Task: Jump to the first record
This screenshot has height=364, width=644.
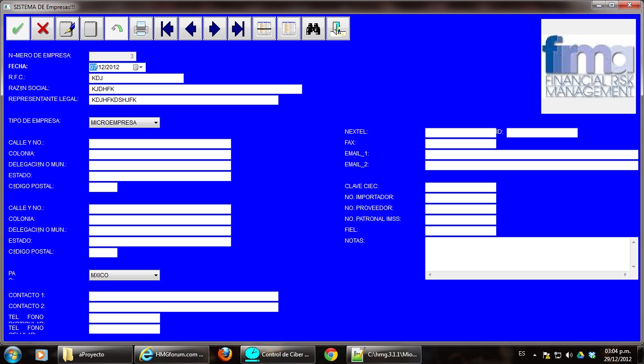Action: [165, 28]
